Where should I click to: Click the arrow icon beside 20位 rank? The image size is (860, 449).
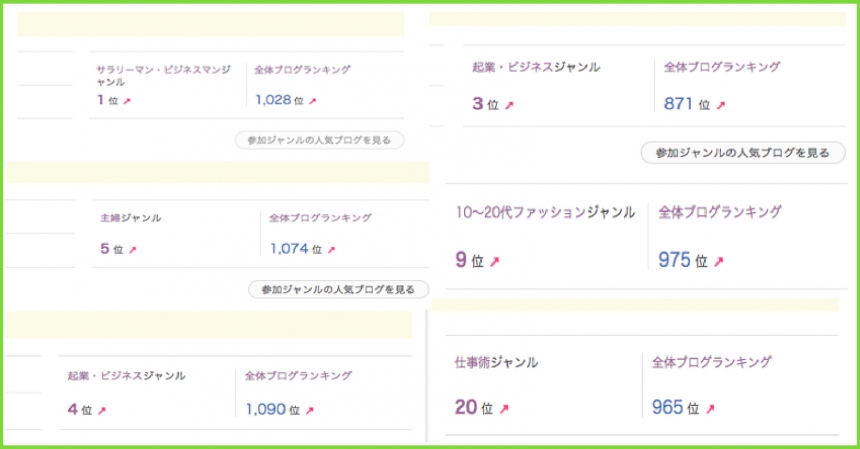[503, 408]
